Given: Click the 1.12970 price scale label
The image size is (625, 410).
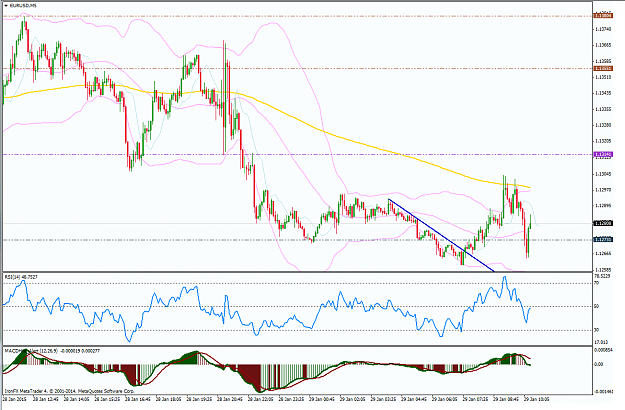Looking at the screenshot, I should point(603,190).
